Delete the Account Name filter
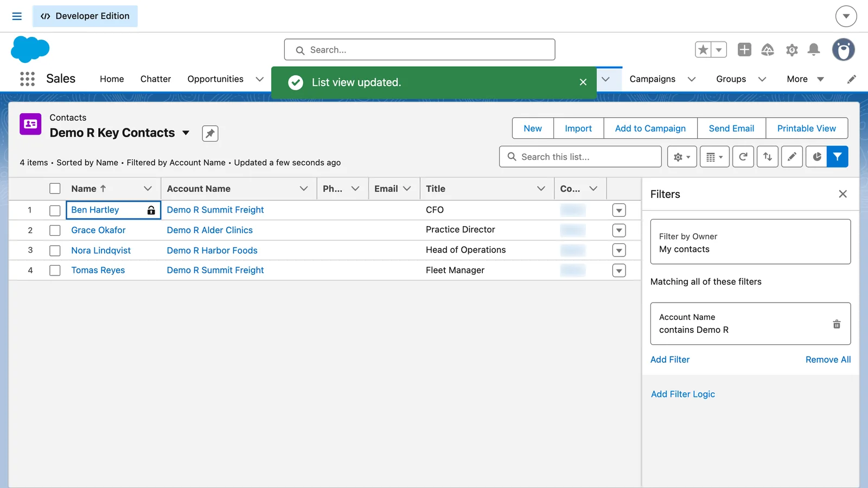This screenshot has width=868, height=488. [837, 324]
